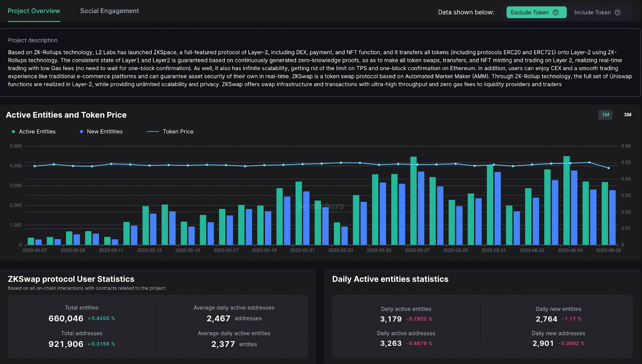Click the green Active Entities legend dot
Viewport: 642px width, 364px height.
tap(14, 131)
